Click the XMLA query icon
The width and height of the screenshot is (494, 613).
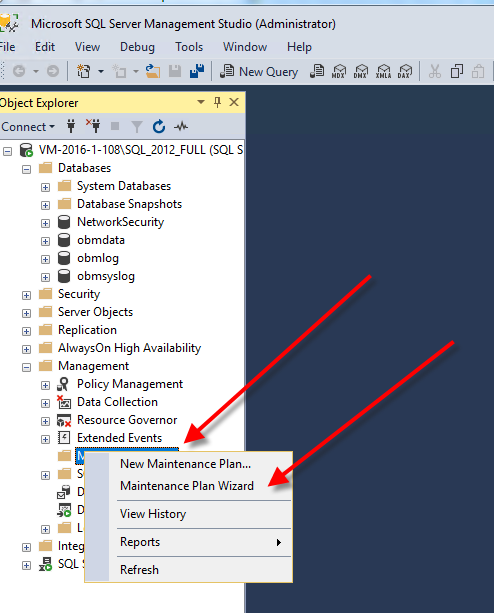pos(383,72)
